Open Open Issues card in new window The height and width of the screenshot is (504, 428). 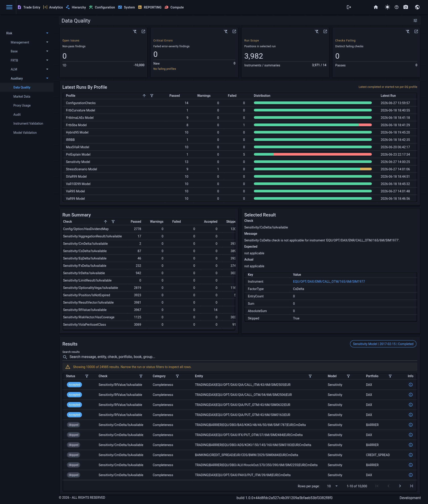point(143,32)
